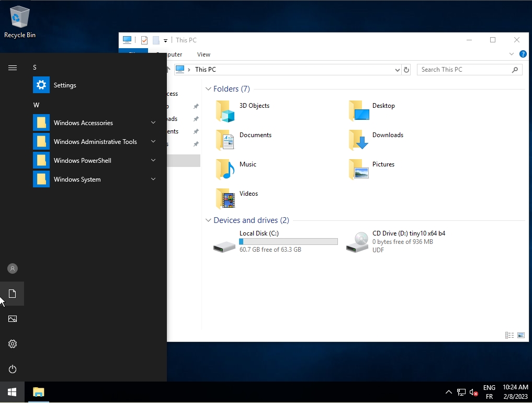The image size is (532, 403).
Task: Open the Recycle Bin desktop icon
Action: pyautogui.click(x=20, y=23)
